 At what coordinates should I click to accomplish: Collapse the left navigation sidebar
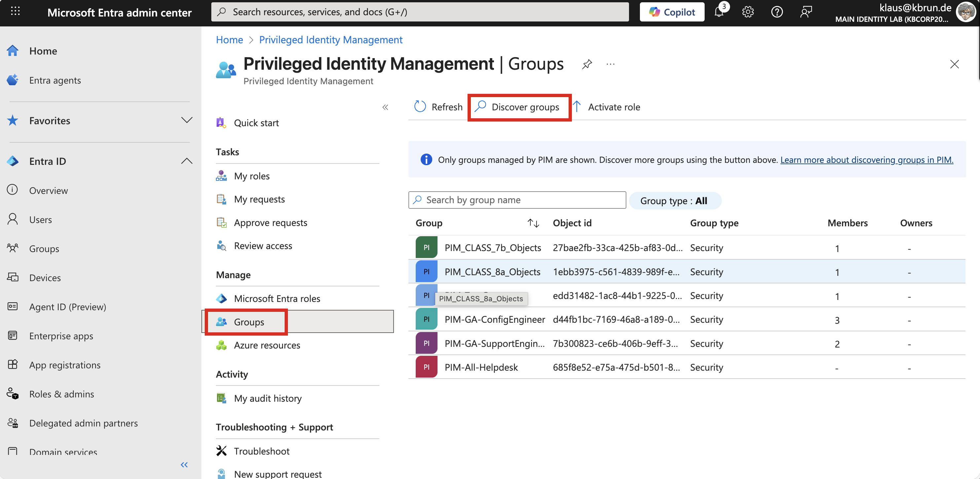tap(184, 464)
